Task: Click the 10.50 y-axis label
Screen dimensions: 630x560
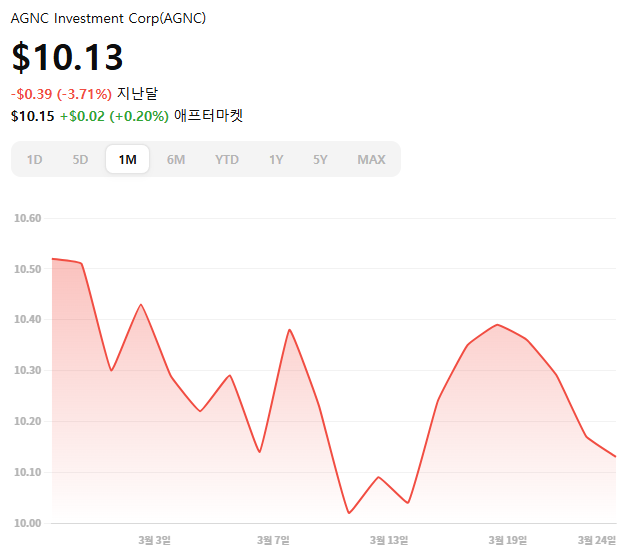Action: click(x=27, y=269)
